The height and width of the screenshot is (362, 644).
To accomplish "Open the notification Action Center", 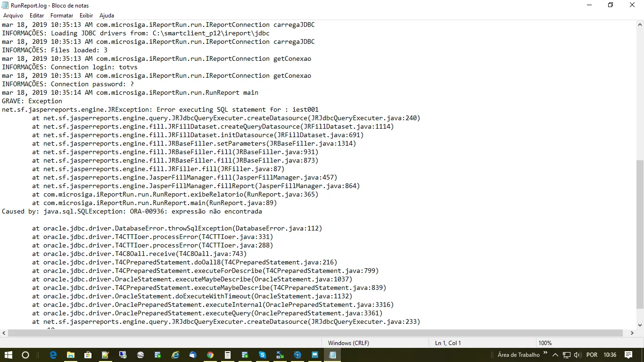I will tap(628, 355).
